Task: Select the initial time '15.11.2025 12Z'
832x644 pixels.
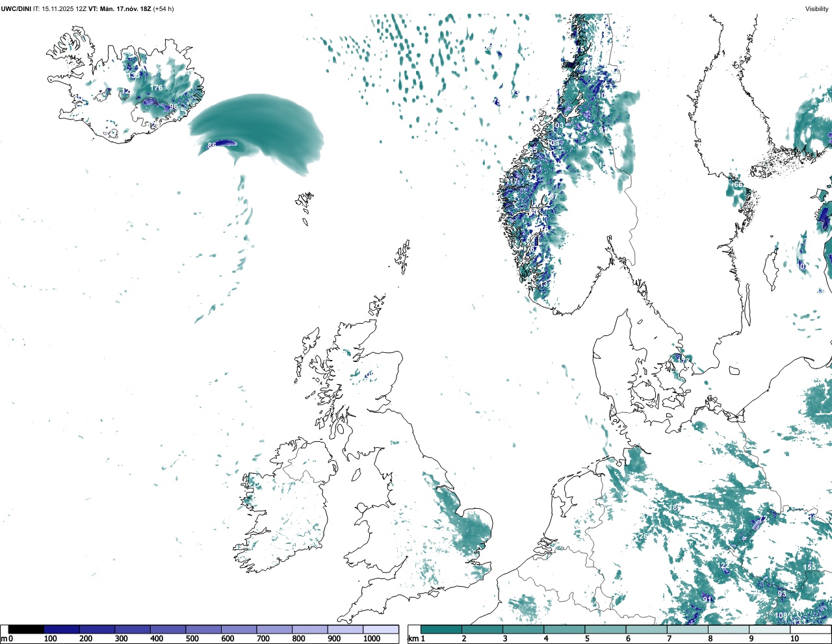Action: tap(64, 8)
